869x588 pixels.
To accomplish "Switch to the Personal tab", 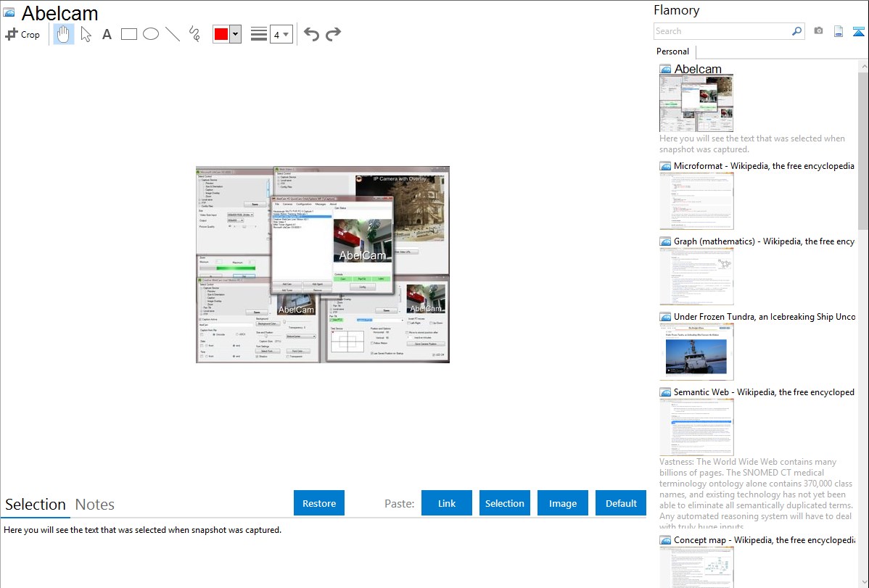I will coord(673,51).
